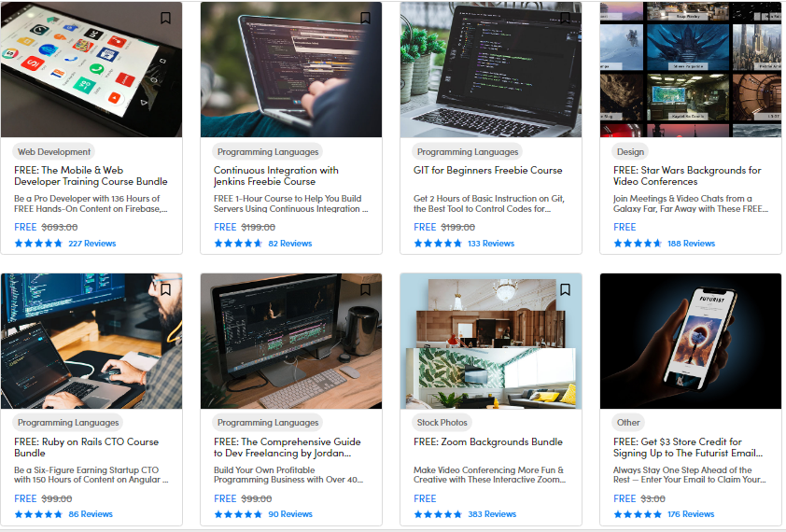The width and height of the screenshot is (786, 532).
Task: Bookmark the GIT for Beginners course
Action: 565,18
